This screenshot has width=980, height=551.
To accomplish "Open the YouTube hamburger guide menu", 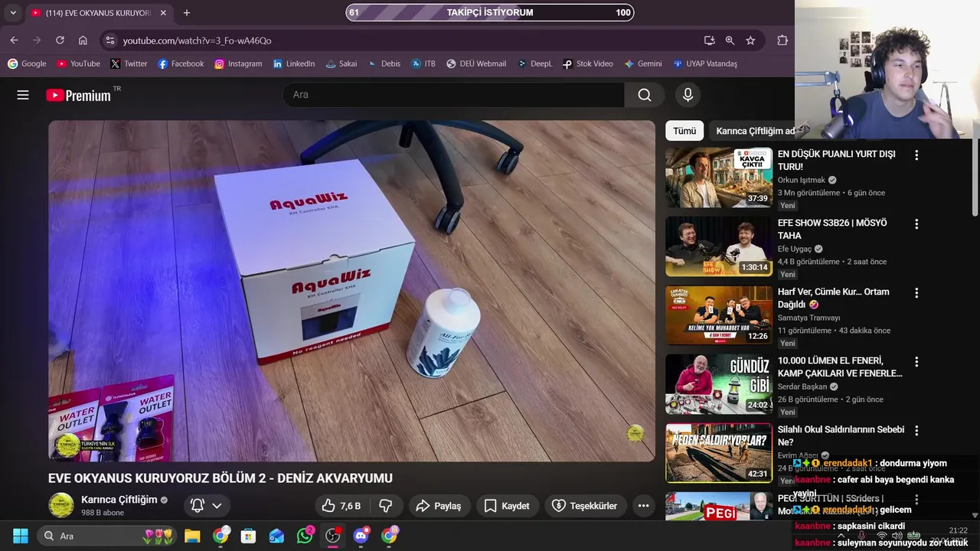I will pos(23,95).
